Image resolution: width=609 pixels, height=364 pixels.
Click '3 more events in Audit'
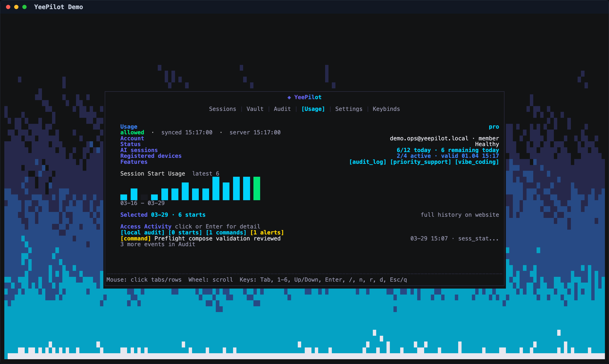pyautogui.click(x=158, y=244)
